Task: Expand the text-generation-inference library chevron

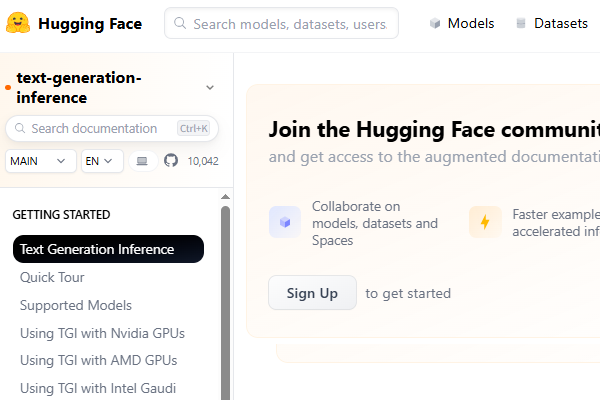Action: pyautogui.click(x=210, y=88)
